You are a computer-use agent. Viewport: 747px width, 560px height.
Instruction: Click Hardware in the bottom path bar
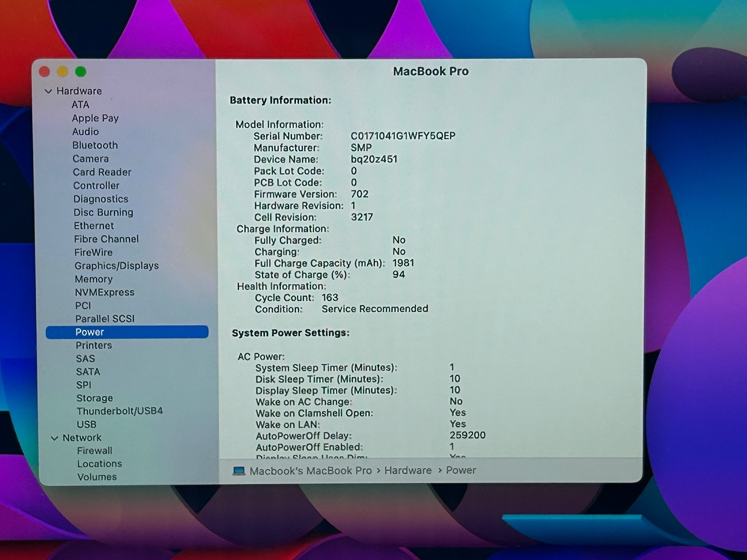pyautogui.click(x=408, y=470)
